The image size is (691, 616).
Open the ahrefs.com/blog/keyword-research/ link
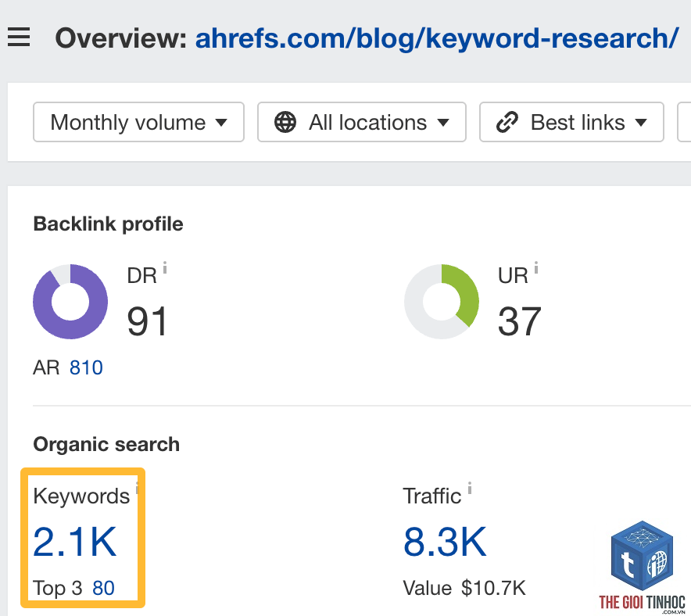tap(437, 38)
